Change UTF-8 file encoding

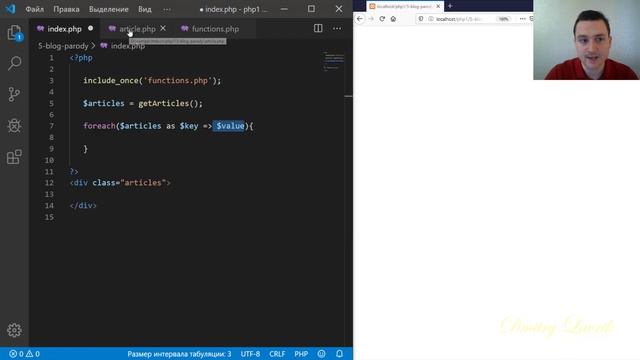click(x=250, y=354)
